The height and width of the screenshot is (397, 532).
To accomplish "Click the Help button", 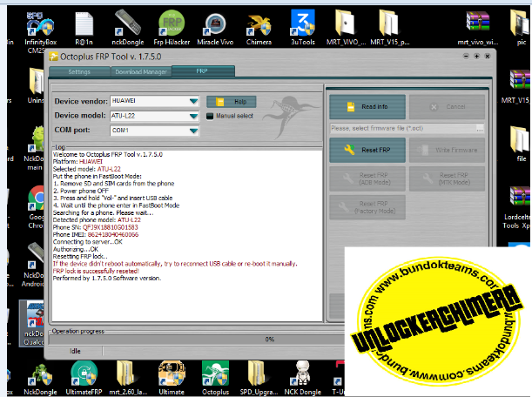I will tap(231, 102).
